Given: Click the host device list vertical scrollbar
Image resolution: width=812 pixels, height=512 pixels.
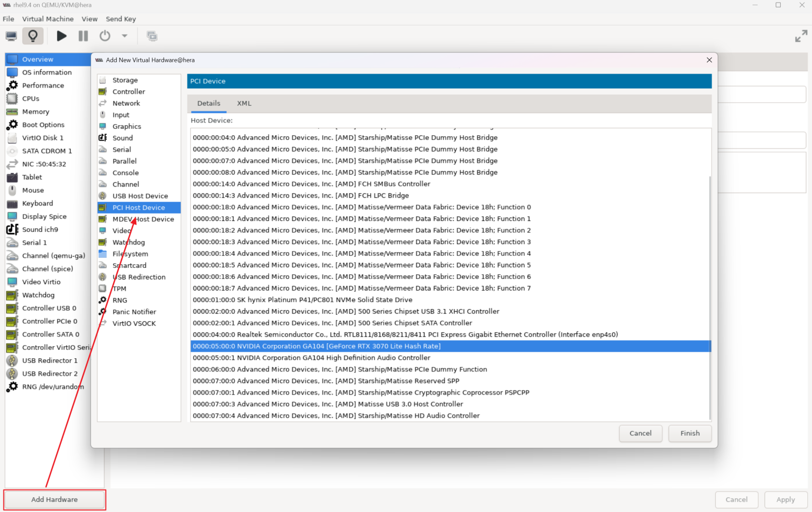Looking at the screenshot, I should (709, 296).
